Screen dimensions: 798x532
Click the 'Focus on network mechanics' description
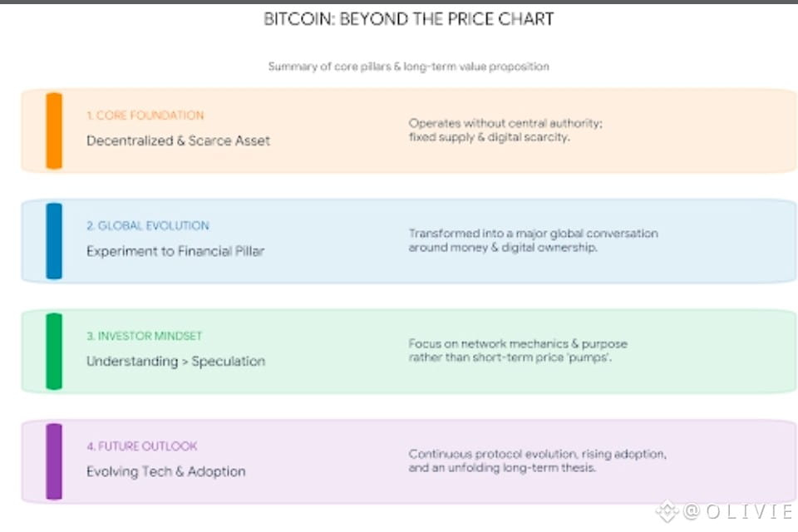coord(518,351)
